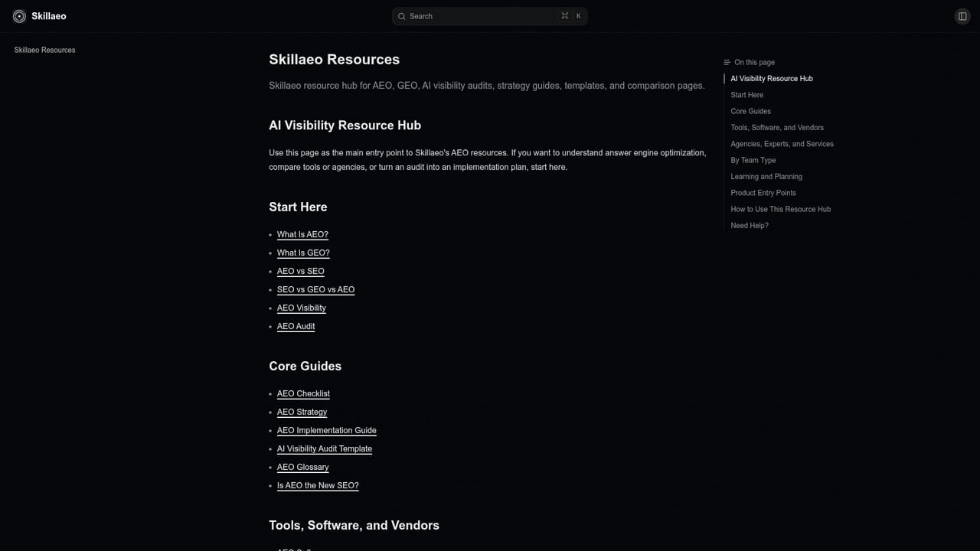
Task: Click the Skillaeo logo icon
Action: [x=19, y=16]
